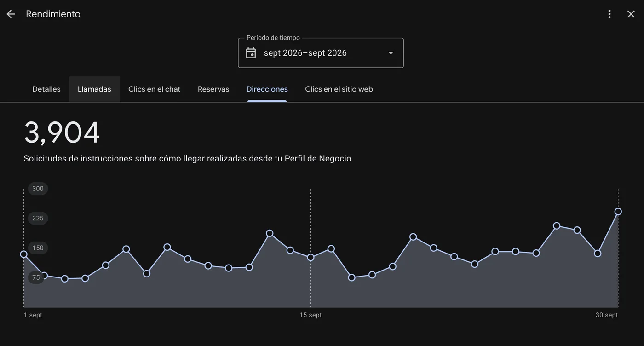The width and height of the screenshot is (644, 346).
Task: Click the "30 sept" x-axis label
Action: pos(607,315)
